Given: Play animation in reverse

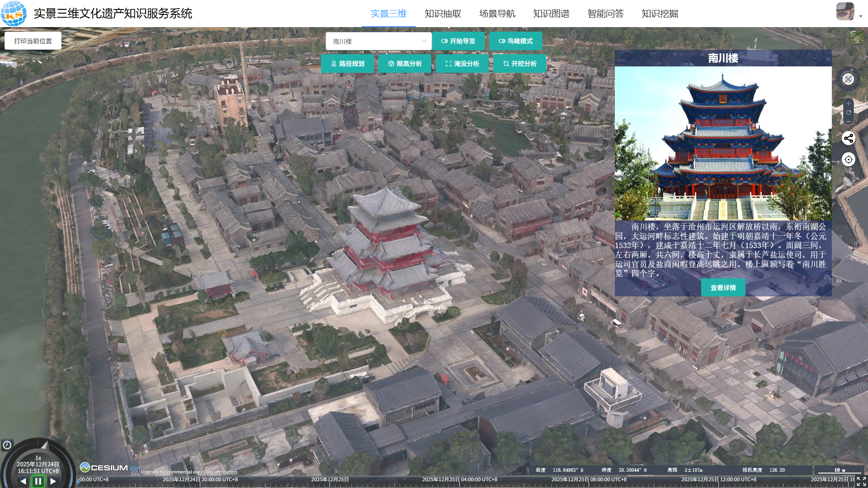Looking at the screenshot, I should (23, 481).
